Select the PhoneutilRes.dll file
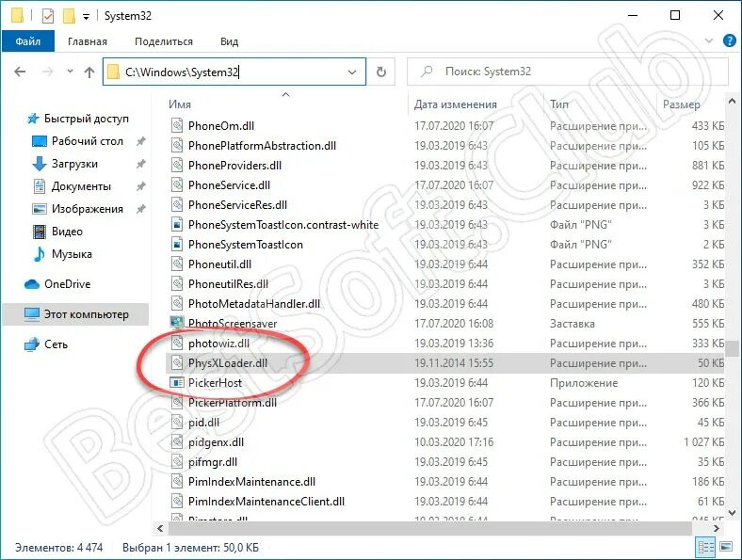 [x=228, y=284]
